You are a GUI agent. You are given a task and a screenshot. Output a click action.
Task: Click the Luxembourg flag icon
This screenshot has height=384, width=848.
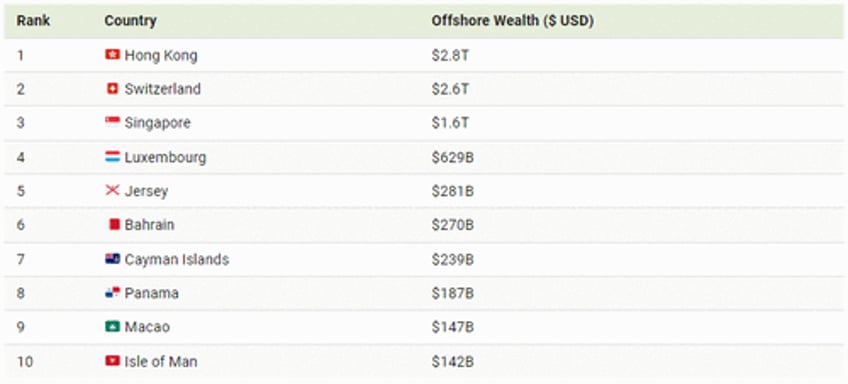(112, 157)
